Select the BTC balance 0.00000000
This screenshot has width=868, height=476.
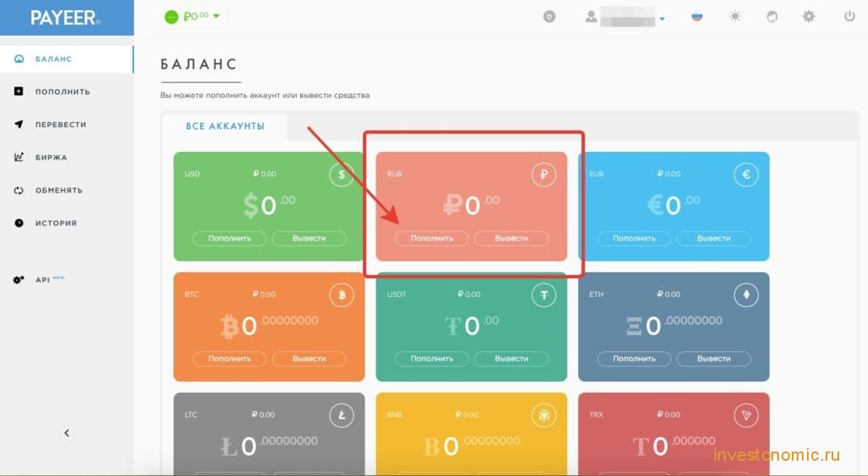click(270, 325)
